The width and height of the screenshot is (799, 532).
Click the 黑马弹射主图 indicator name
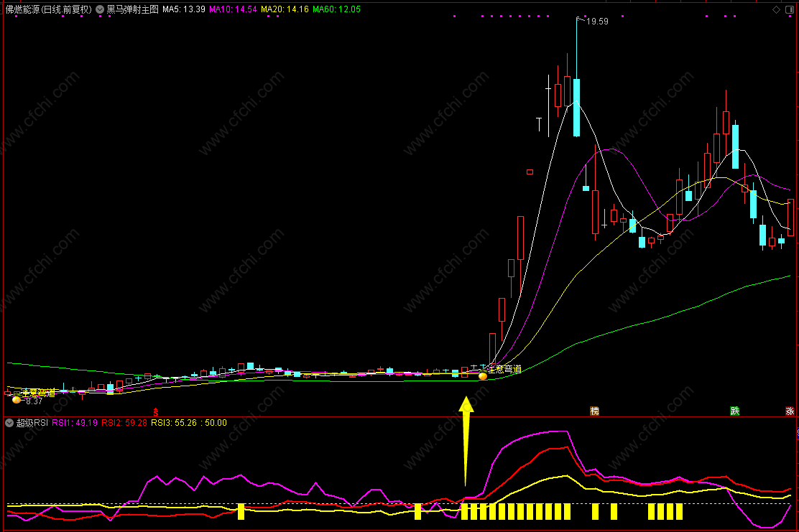pos(132,9)
